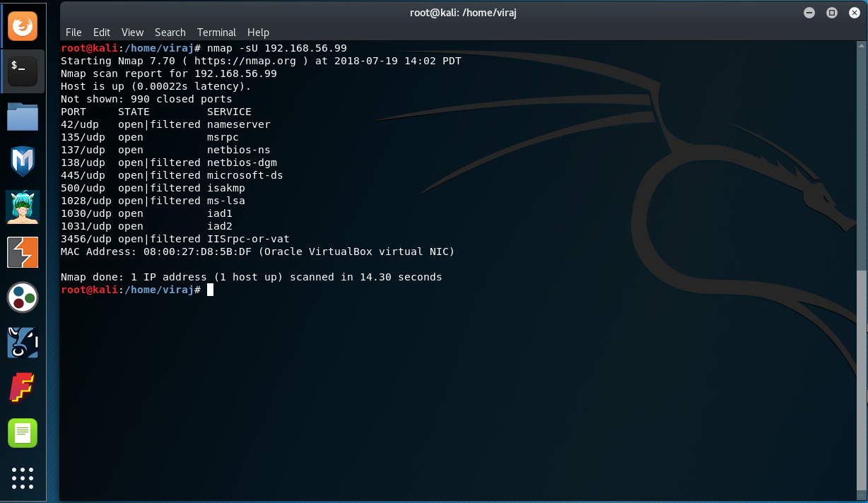Screen dimensions: 868x503
Task: Show all applications grid
Action: 23,478
